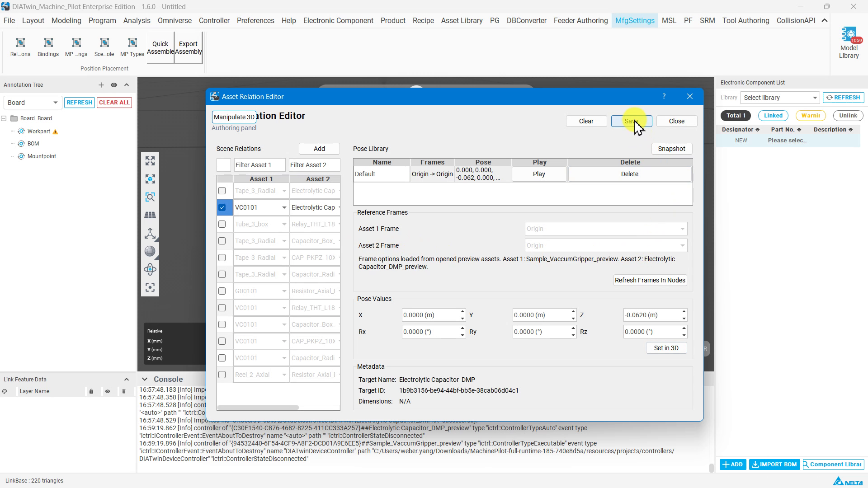Open the Bindings tool in the ribbon
The height and width of the screenshot is (488, 868).
(x=48, y=47)
